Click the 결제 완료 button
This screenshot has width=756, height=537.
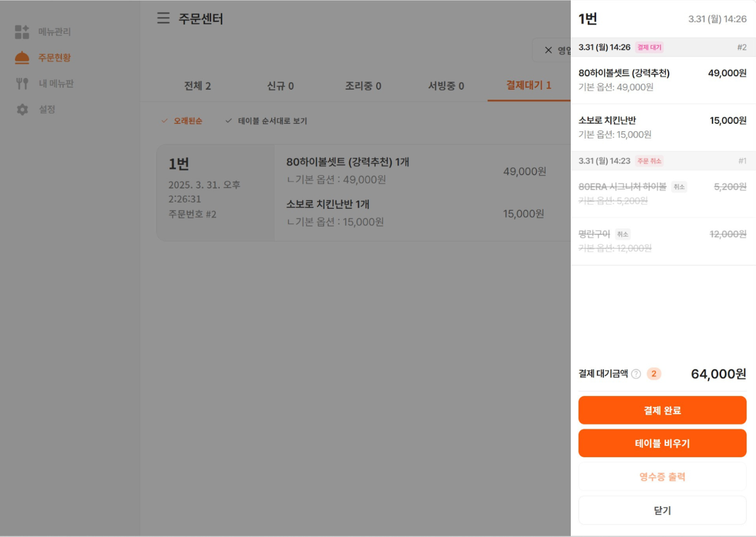[x=662, y=410]
